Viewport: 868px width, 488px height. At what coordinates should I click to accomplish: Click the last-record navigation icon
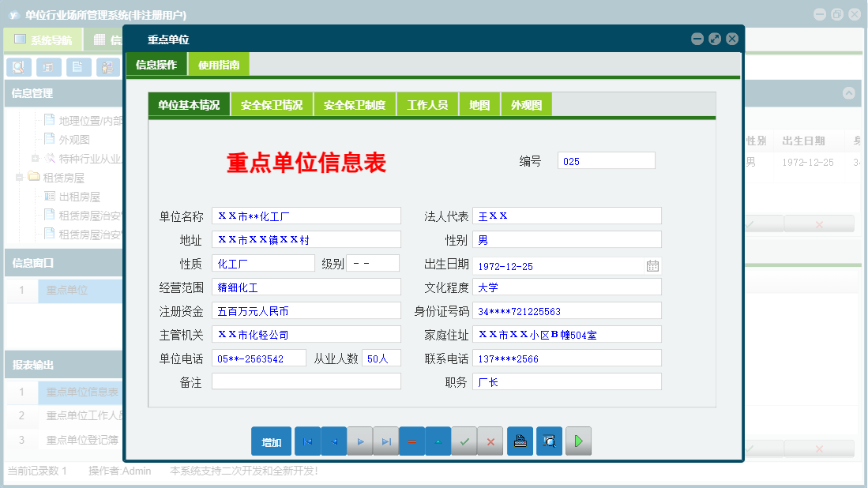point(385,441)
